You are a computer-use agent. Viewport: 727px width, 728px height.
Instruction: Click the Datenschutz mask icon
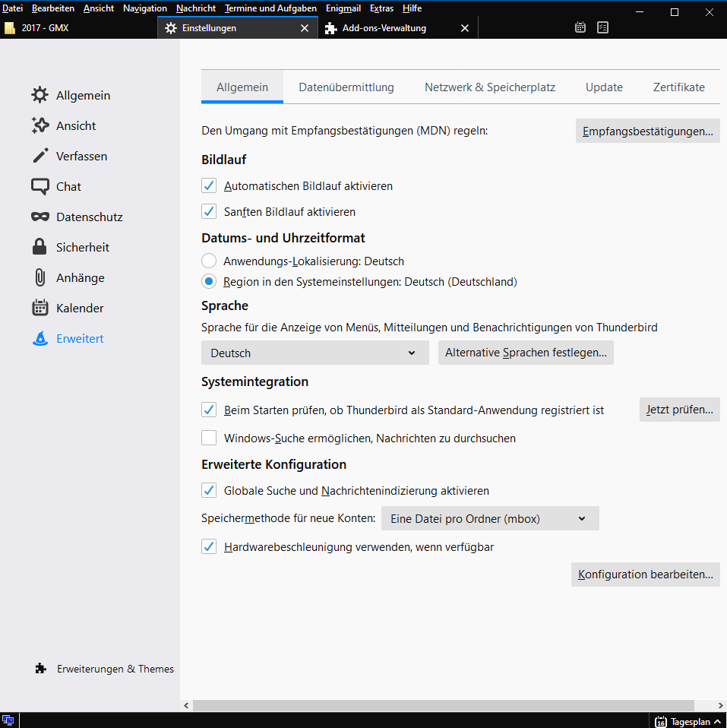tap(40, 217)
